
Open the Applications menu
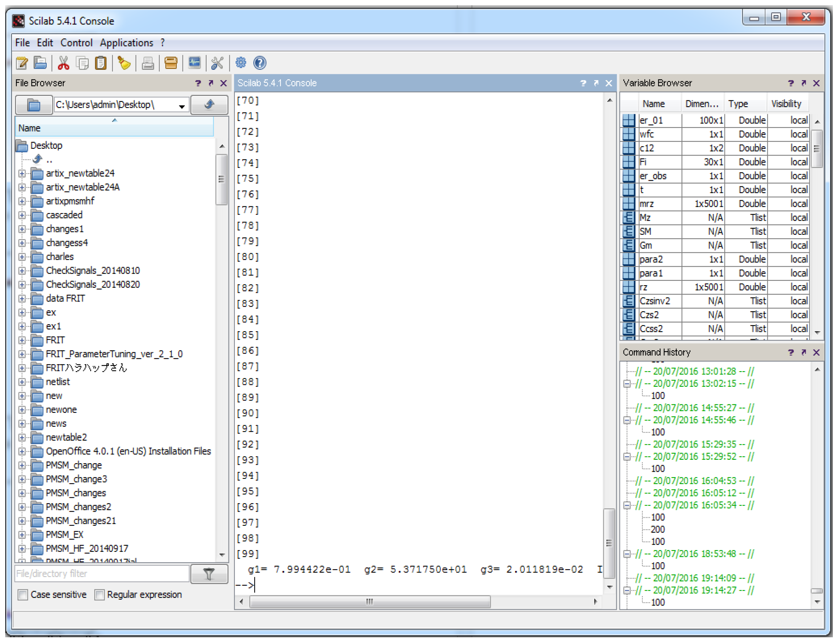[x=126, y=43]
